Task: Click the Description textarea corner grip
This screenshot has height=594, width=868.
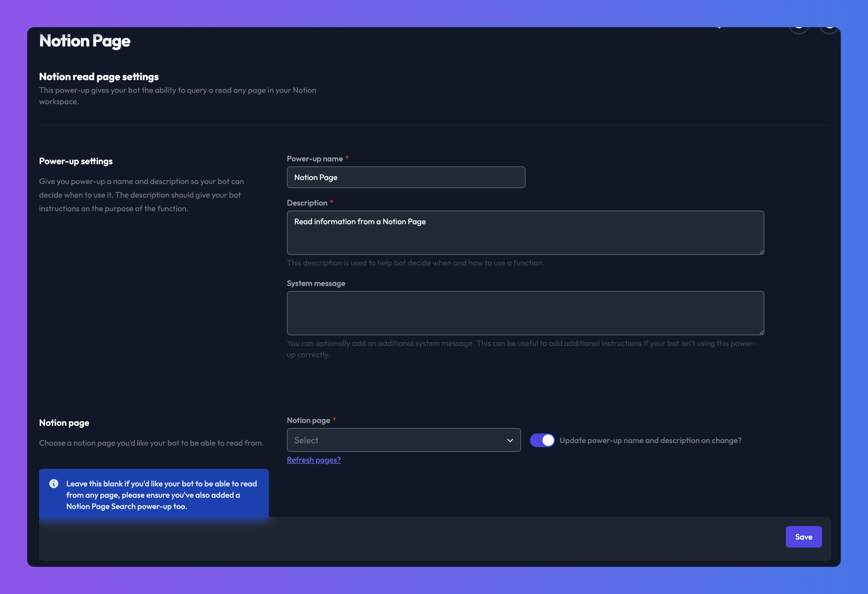Action: click(761, 252)
